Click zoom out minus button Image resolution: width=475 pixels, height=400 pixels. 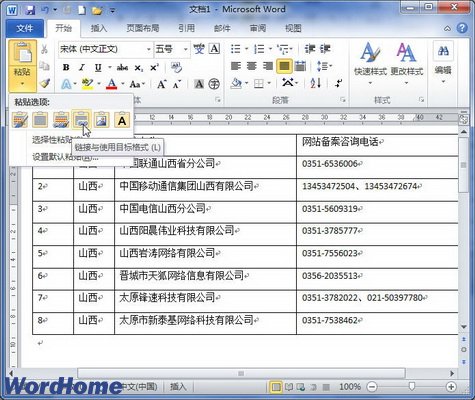point(372,387)
